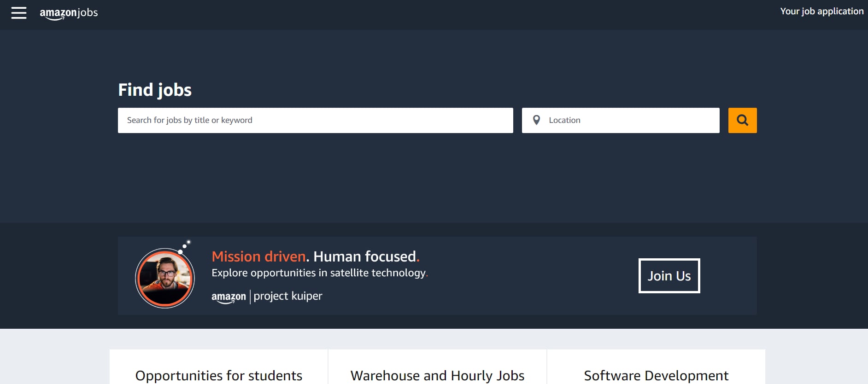
Task: Open the hamburger navigation menu
Action: [19, 13]
